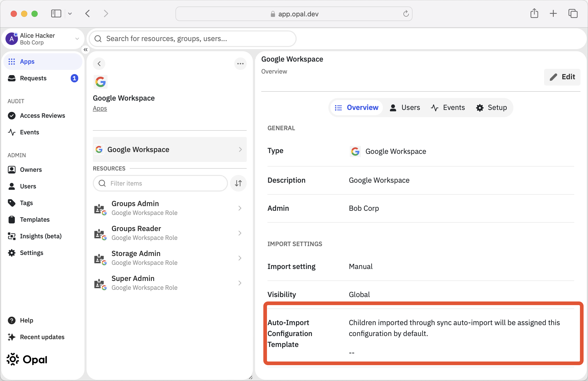Click the Groups Admin role icon

100,209
